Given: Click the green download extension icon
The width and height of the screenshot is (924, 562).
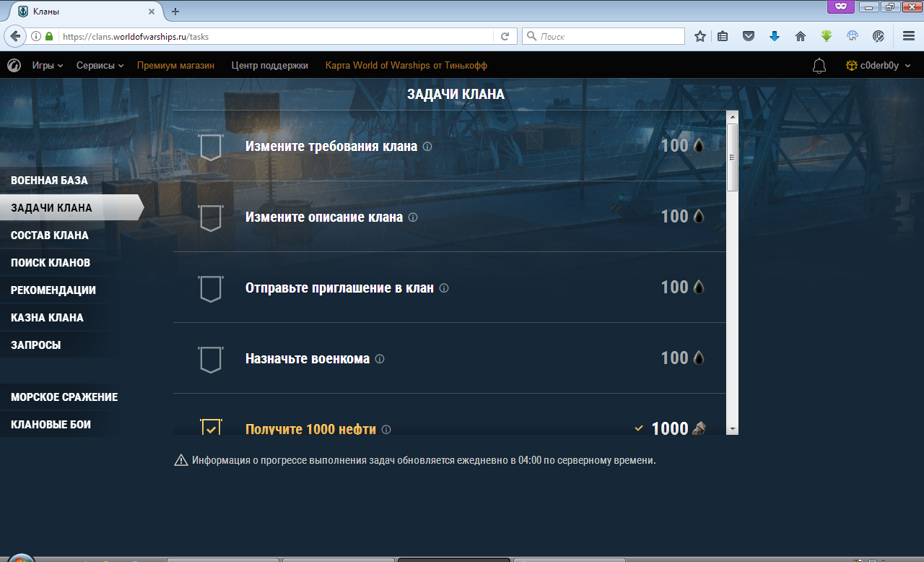Looking at the screenshot, I should pyautogui.click(x=827, y=36).
